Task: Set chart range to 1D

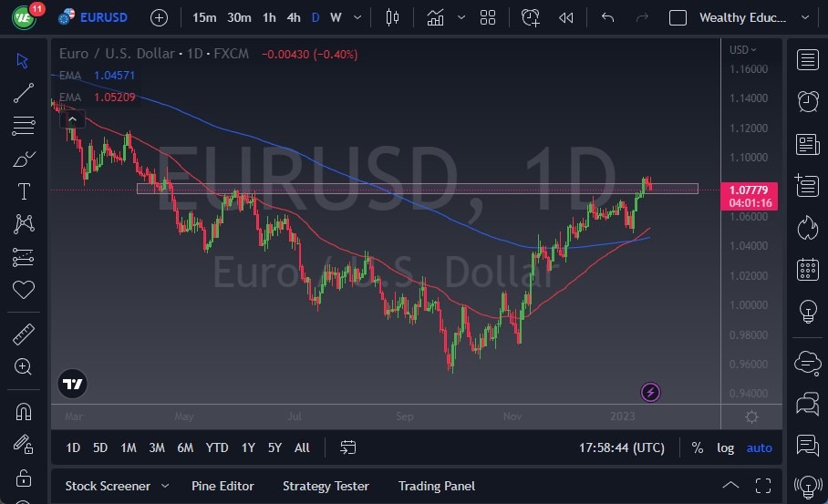Action: (73, 447)
